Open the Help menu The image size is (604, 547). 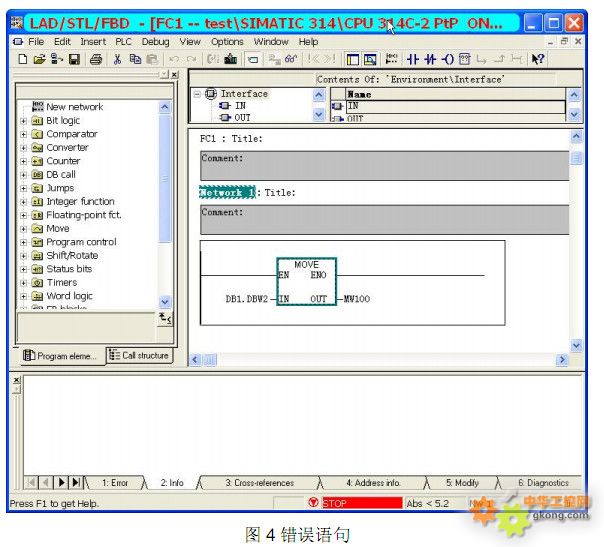(308, 42)
